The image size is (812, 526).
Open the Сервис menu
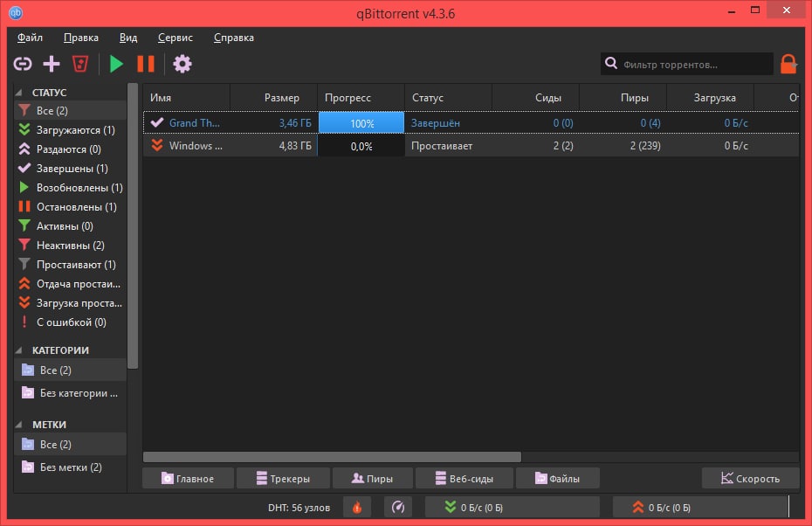(x=175, y=38)
